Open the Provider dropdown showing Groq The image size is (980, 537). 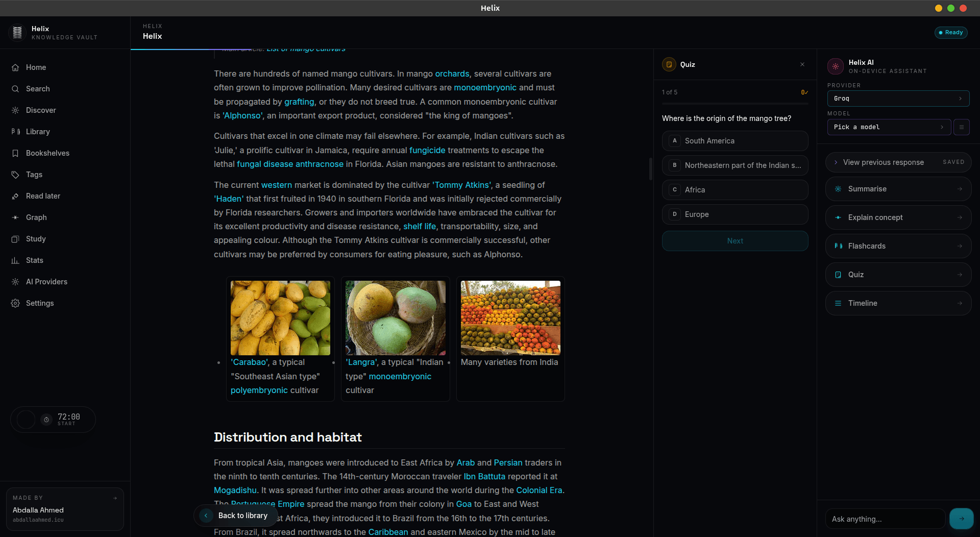point(898,99)
